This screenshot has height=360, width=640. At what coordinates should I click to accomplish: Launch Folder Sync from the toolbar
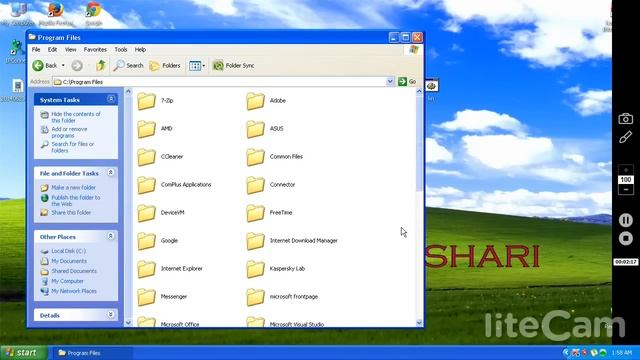tap(233, 65)
